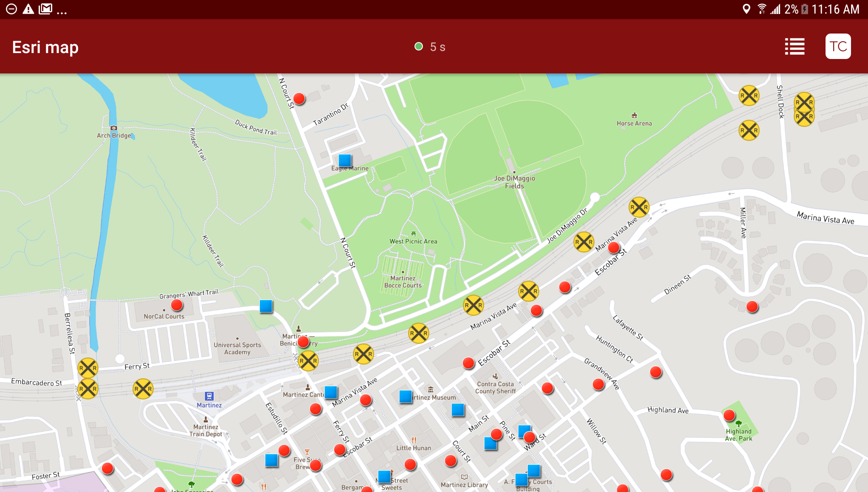The width and height of the screenshot is (868, 492).
Task: Tap the TC account avatar
Action: point(838,46)
